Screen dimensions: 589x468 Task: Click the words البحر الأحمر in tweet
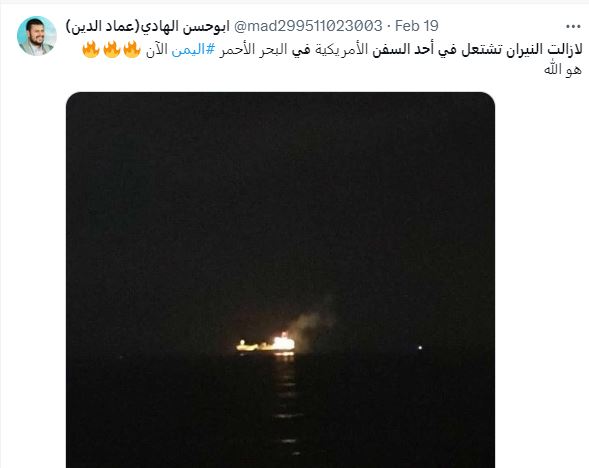(253, 50)
